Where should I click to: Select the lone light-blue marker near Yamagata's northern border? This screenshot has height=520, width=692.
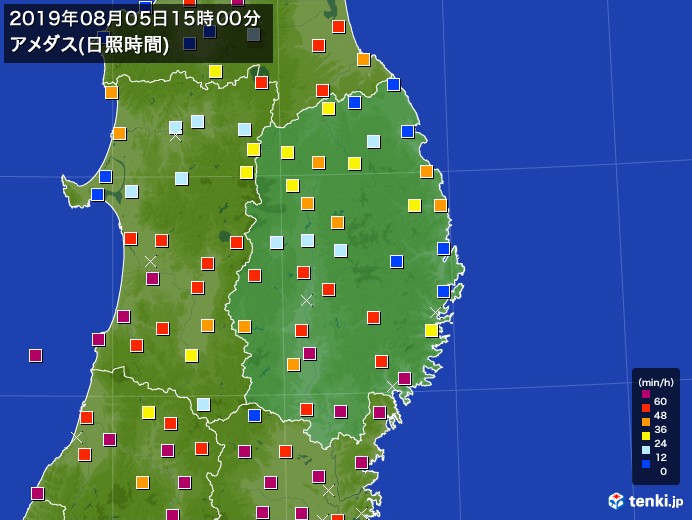(x=203, y=404)
